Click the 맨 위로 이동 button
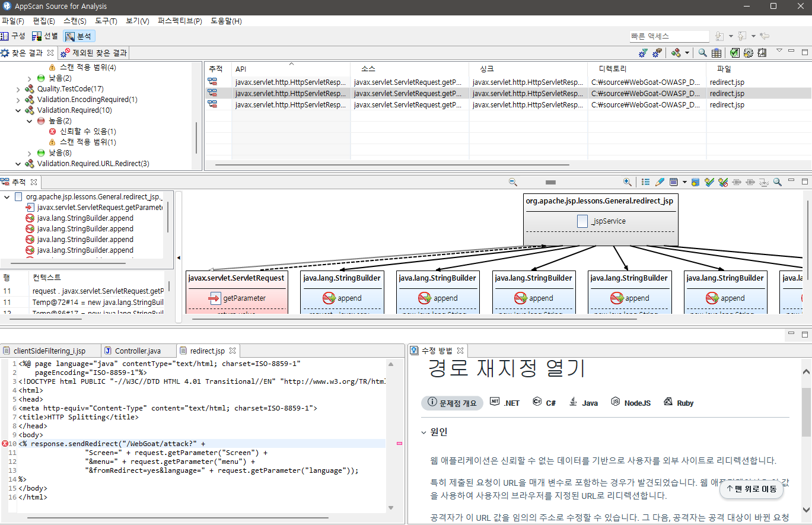Image resolution: width=812 pixels, height=525 pixels. pyautogui.click(x=751, y=489)
